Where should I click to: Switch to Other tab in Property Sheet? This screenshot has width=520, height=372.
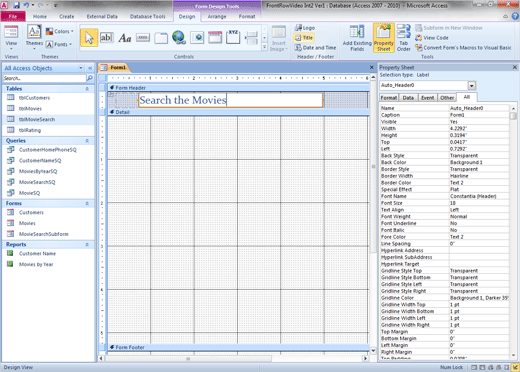(447, 98)
